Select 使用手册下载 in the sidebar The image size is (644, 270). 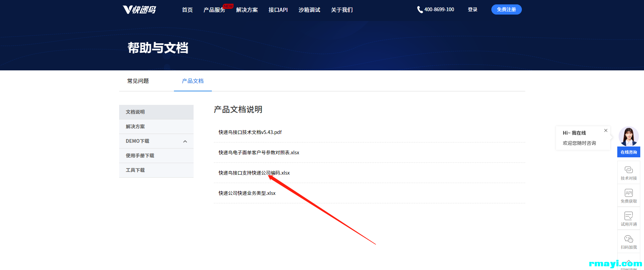pyautogui.click(x=156, y=156)
